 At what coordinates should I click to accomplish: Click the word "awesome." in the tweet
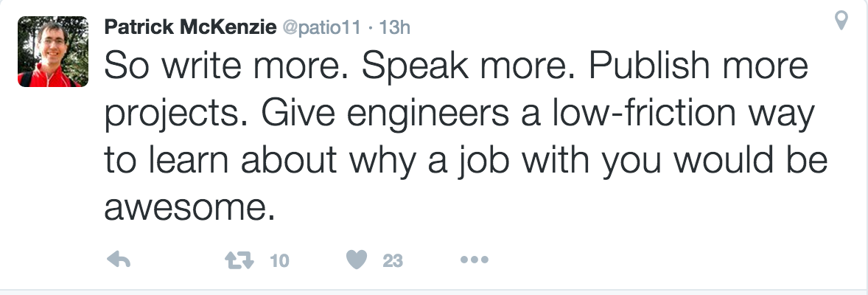(190, 209)
